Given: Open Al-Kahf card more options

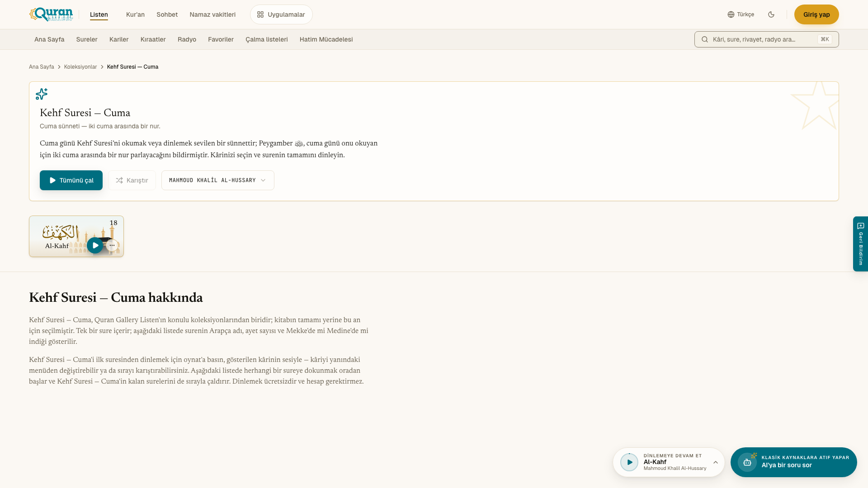Looking at the screenshot, I should tap(112, 245).
